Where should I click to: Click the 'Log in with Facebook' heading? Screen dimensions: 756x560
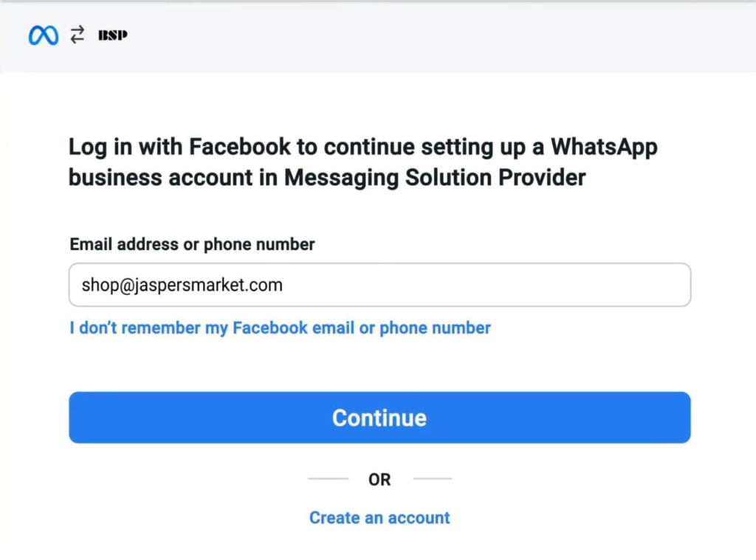363,162
